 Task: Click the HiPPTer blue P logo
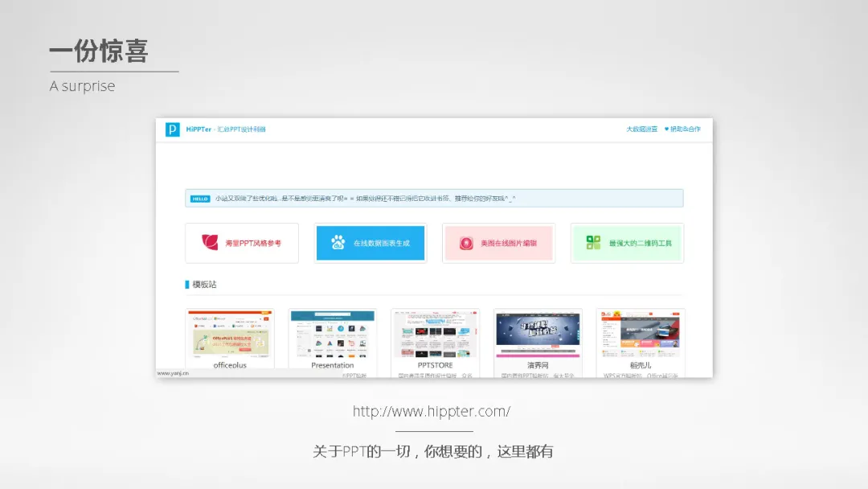click(x=172, y=129)
